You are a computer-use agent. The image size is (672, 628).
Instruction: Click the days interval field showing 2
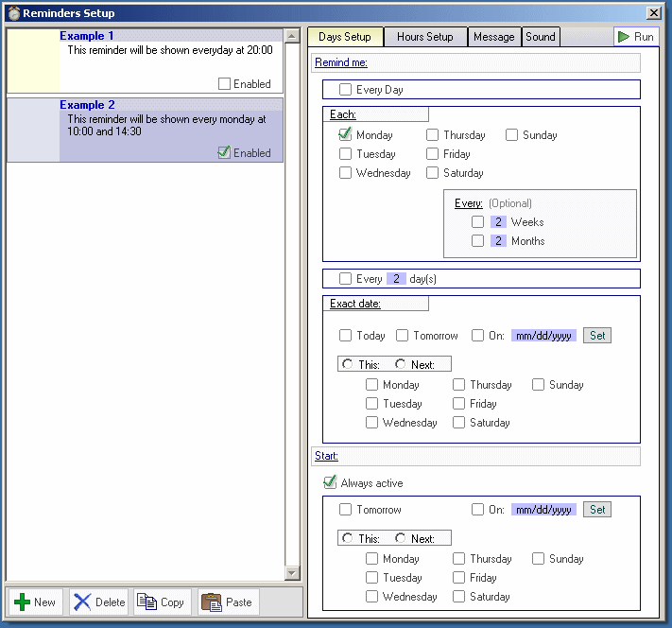tap(396, 279)
